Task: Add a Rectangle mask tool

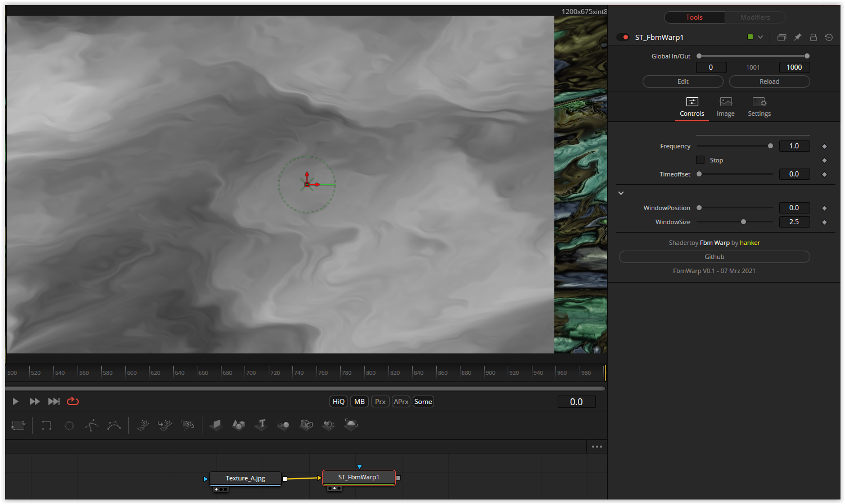Action: pos(47,425)
